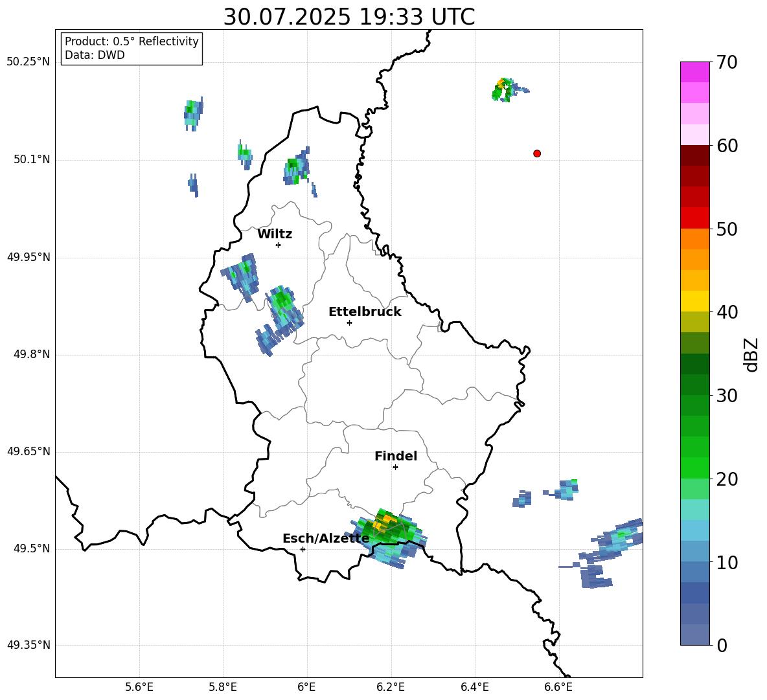Click the 6.2°E longitude label

(x=391, y=687)
